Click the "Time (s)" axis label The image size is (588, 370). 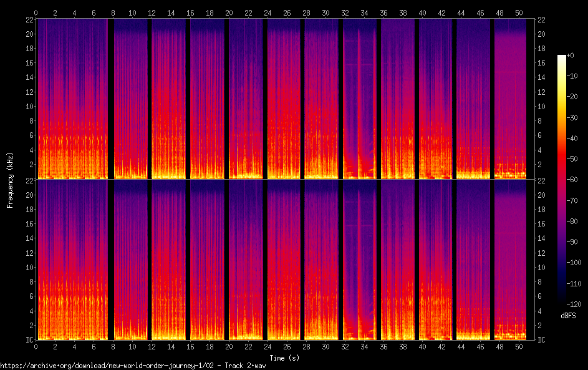point(284,358)
